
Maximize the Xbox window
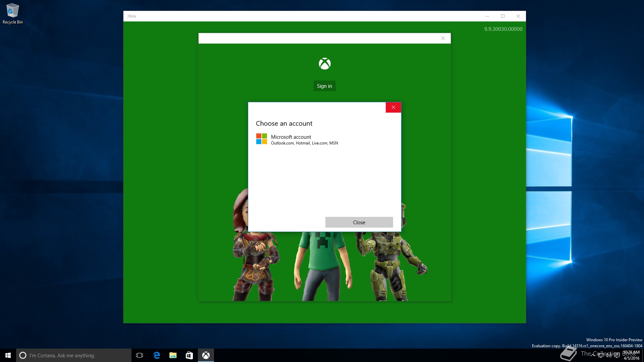point(503,16)
